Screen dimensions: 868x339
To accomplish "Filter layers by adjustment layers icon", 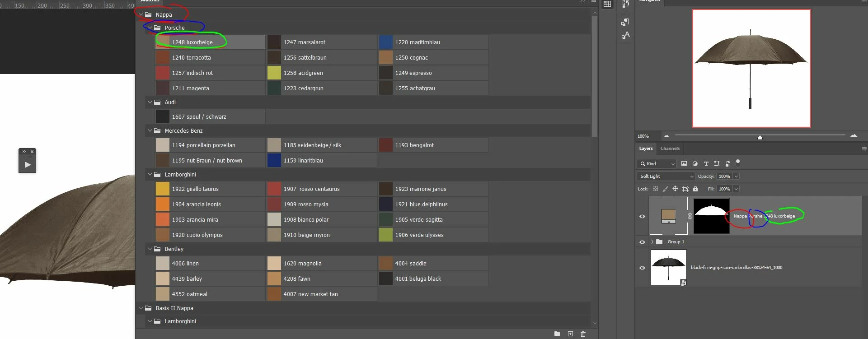I will (x=695, y=163).
